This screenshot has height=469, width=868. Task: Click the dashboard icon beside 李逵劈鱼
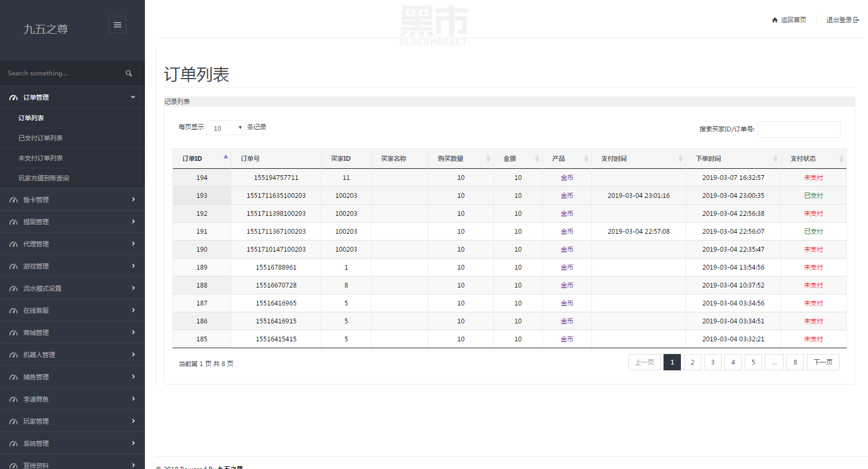click(14, 399)
